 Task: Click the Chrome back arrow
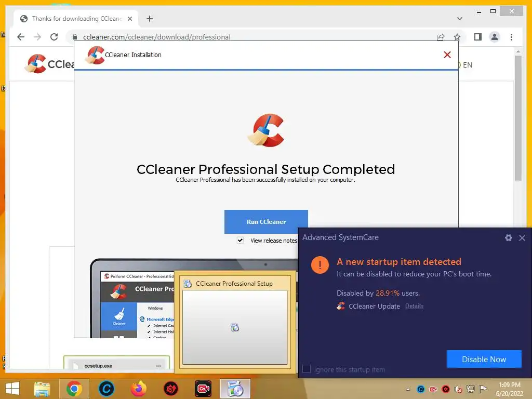pos(21,37)
